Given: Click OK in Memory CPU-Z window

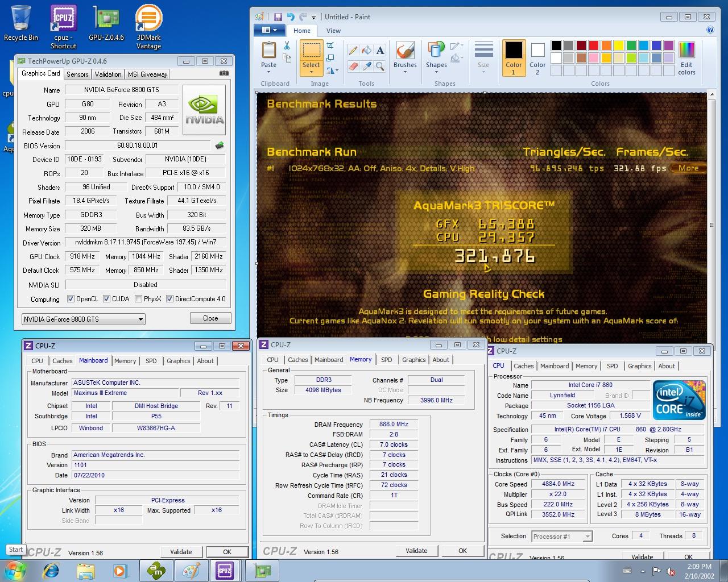Looking at the screenshot, I should point(462,550).
